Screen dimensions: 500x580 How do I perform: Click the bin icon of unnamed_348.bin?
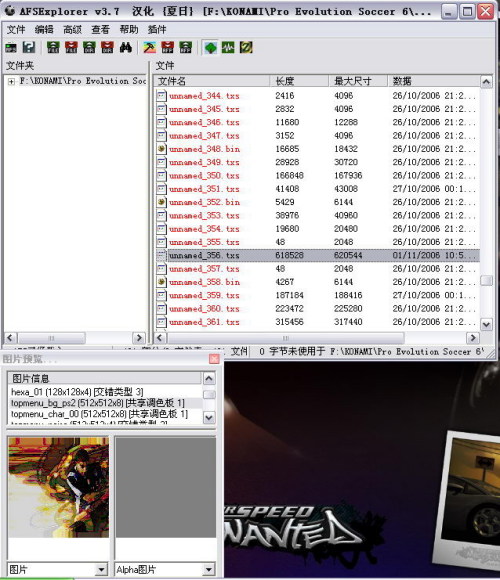pyautogui.click(x=161, y=149)
